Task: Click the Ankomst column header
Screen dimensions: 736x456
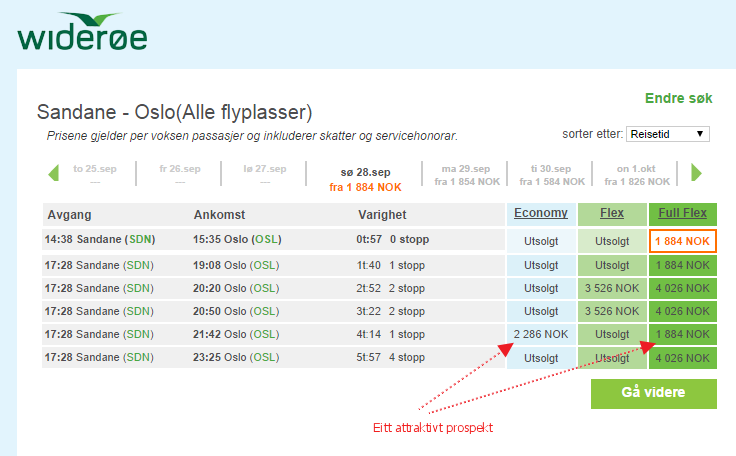Action: tap(219, 215)
